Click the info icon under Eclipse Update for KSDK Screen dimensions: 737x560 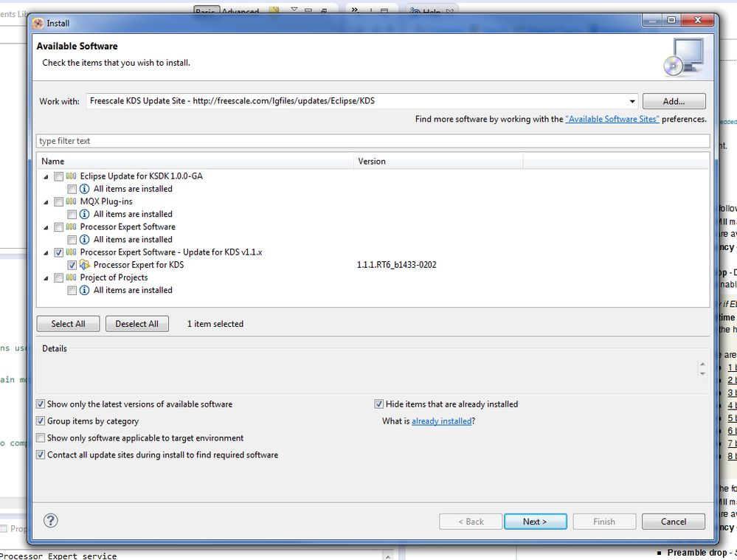click(85, 189)
